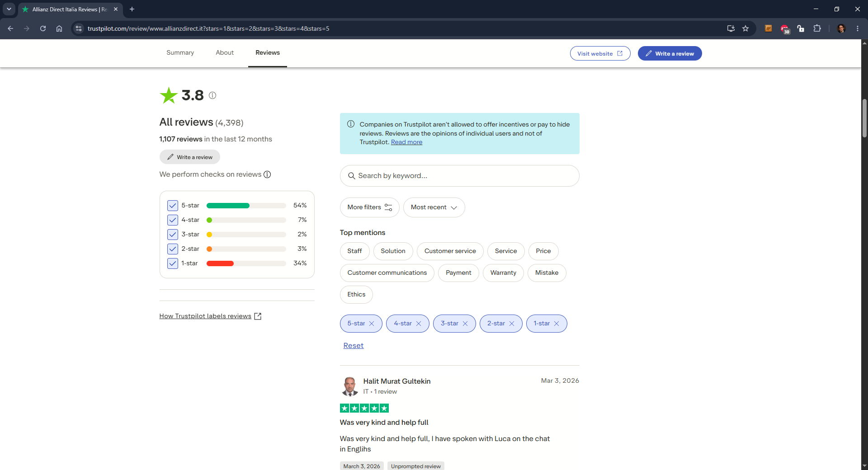Screen dimensions: 868x470
Task: Click the gray Write a review button
Action: pos(190,157)
